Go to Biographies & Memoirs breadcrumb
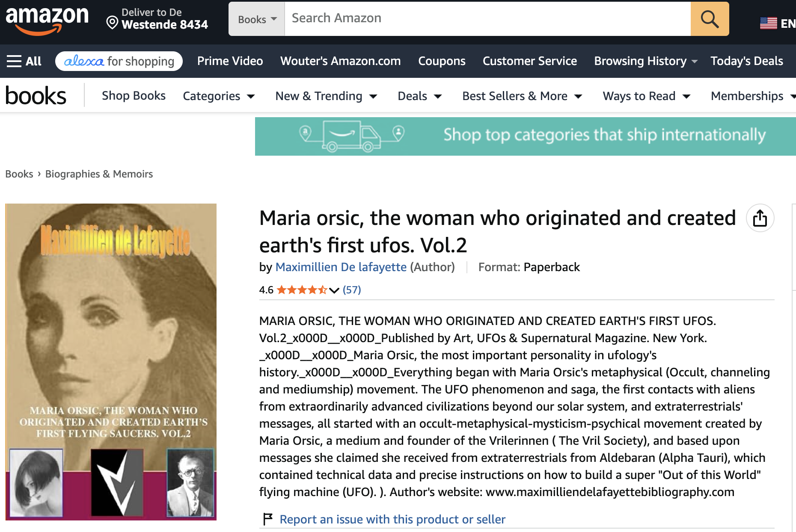Image resolution: width=796 pixels, height=532 pixels. tap(99, 174)
